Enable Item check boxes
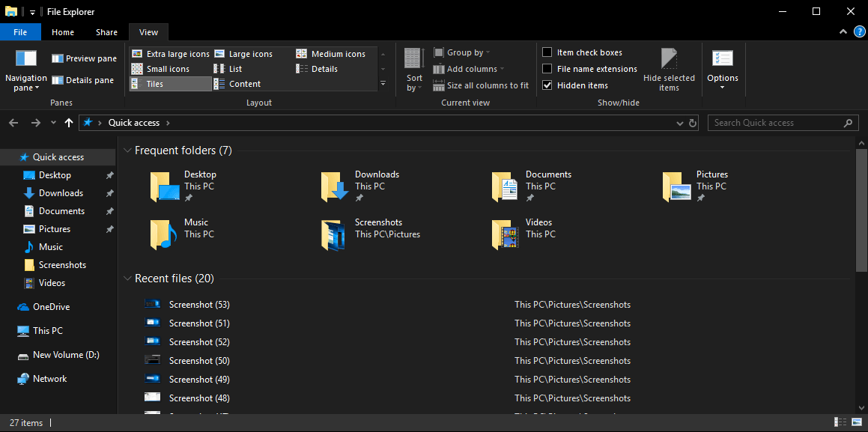Viewport: 868px width, 432px height. coord(547,52)
